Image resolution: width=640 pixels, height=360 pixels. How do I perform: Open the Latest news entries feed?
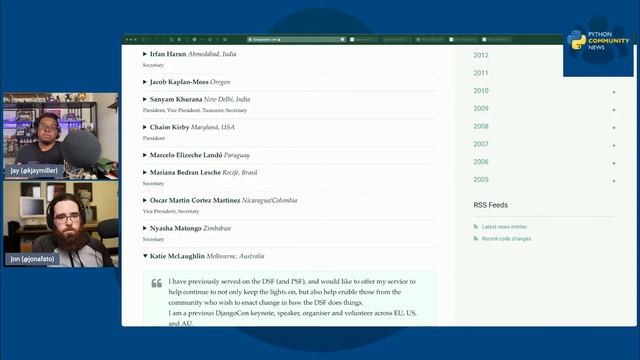coord(504,227)
